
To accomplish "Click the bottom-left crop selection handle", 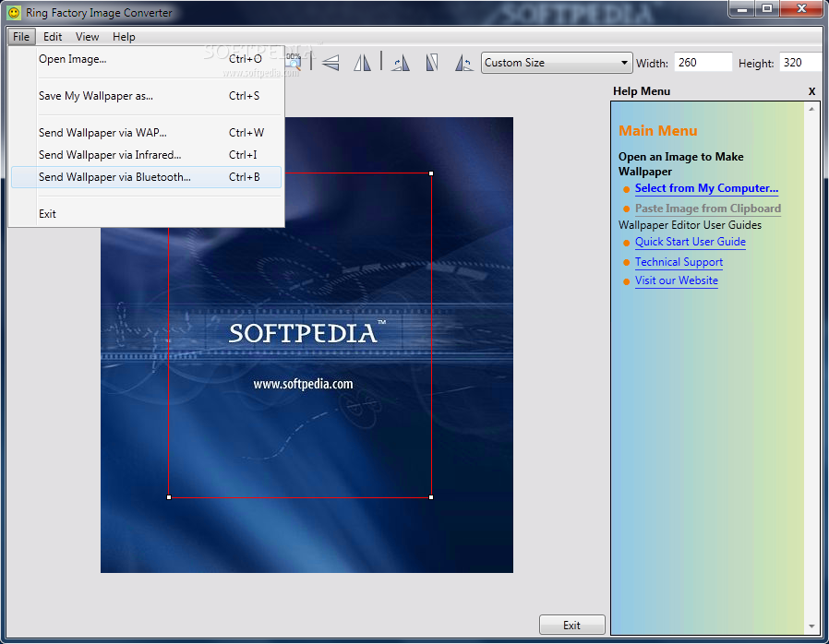I will coord(169,497).
